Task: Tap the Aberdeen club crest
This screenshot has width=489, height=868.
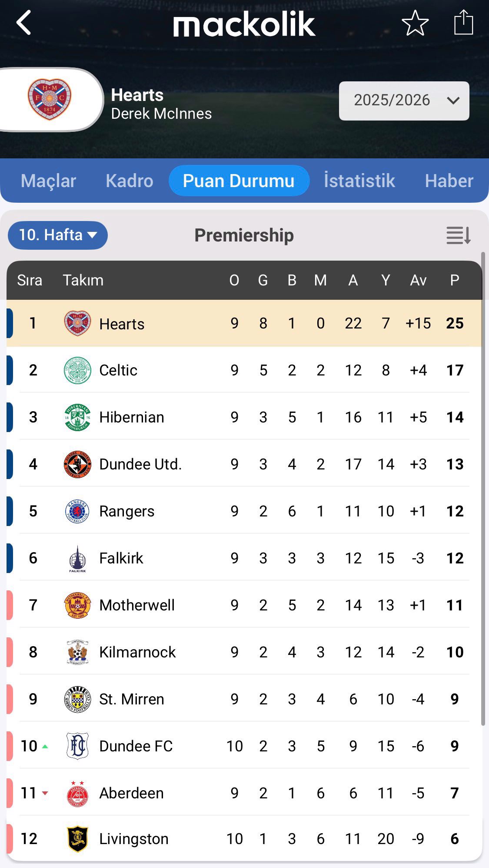Action: click(77, 793)
